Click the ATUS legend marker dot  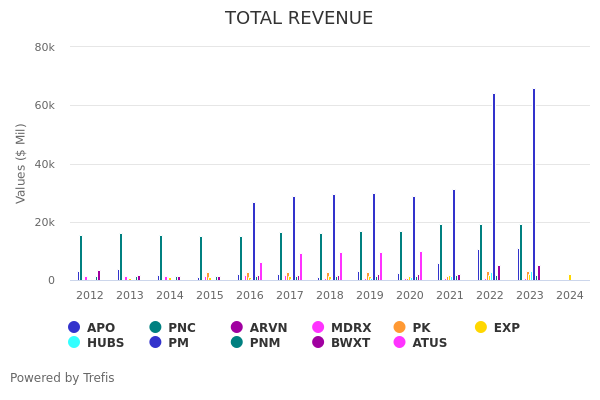pos(400,343)
